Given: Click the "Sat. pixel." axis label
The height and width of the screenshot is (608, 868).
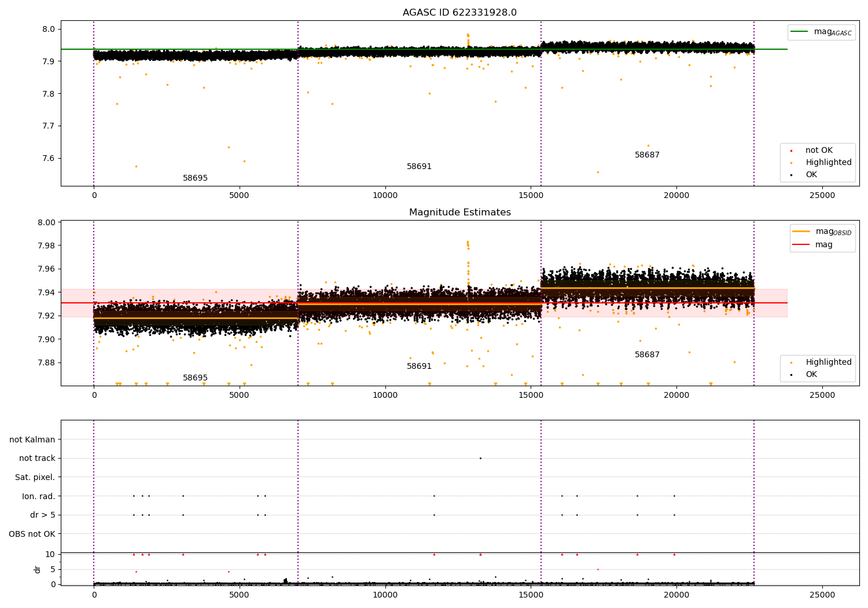Looking at the screenshot, I should coord(35,478).
